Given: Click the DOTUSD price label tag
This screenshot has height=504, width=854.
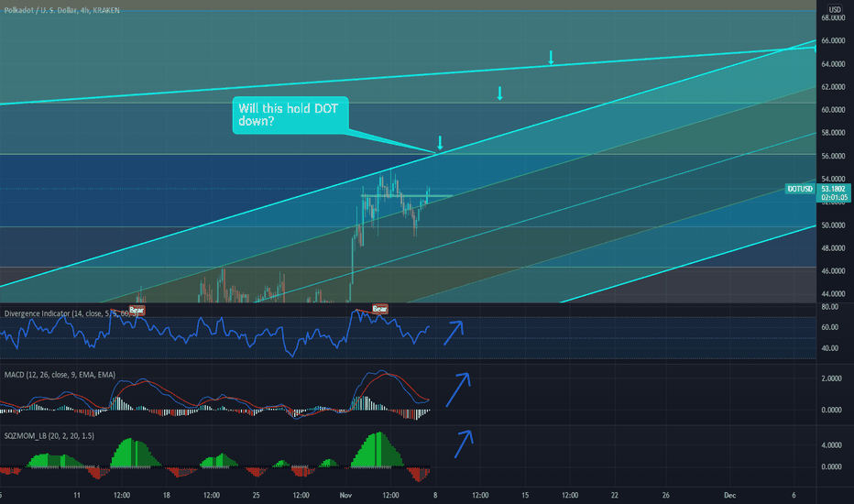Looking at the screenshot, I should (x=800, y=189).
